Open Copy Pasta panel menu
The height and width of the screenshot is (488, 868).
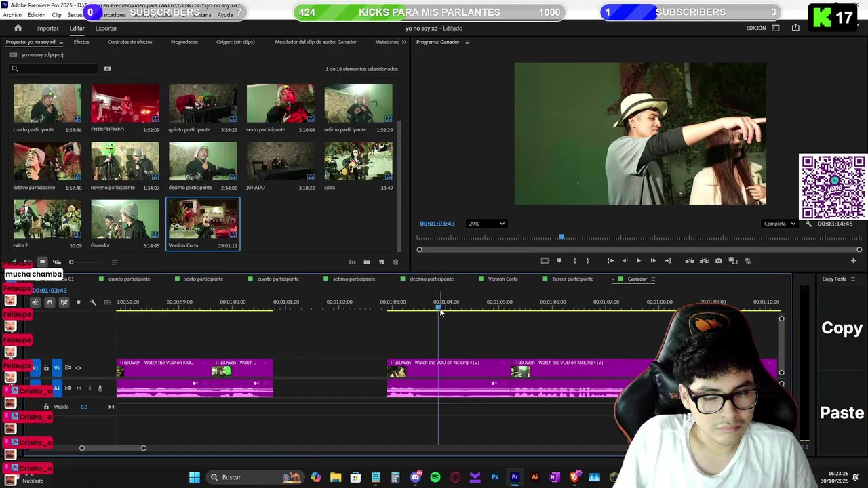(853, 279)
